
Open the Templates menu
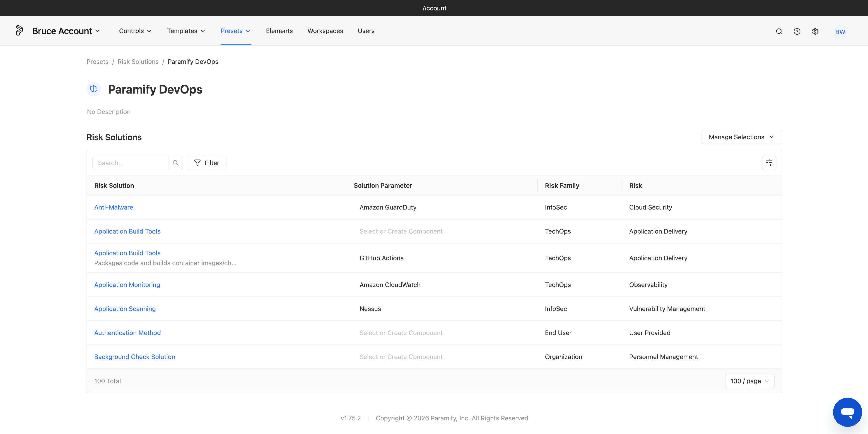coord(186,31)
